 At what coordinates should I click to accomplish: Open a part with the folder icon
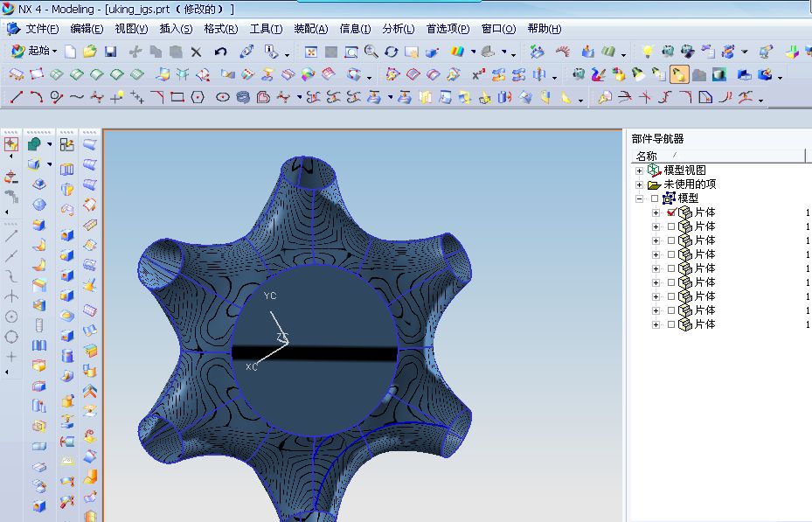coord(90,52)
